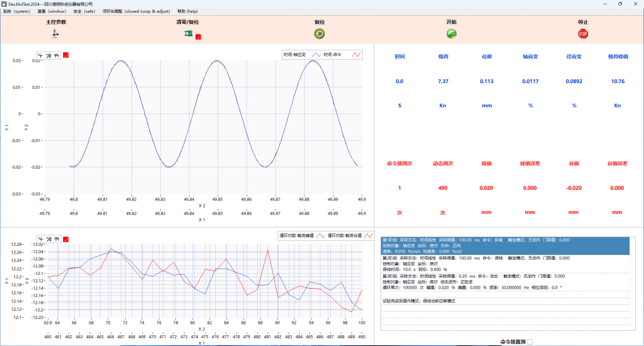Select the zoom tool on the upper graph palette
This screenshot has width=644, height=346.
49,55
